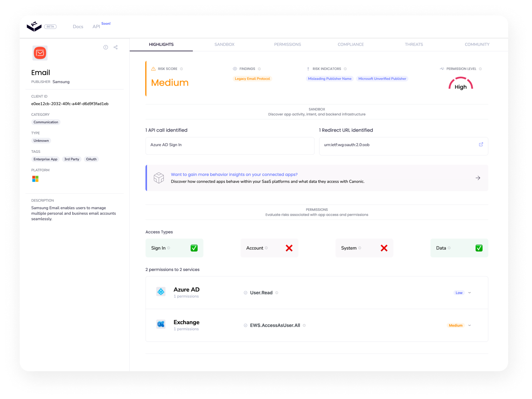
Task: Click the Azure AD Sign In API call box
Action: point(230,146)
